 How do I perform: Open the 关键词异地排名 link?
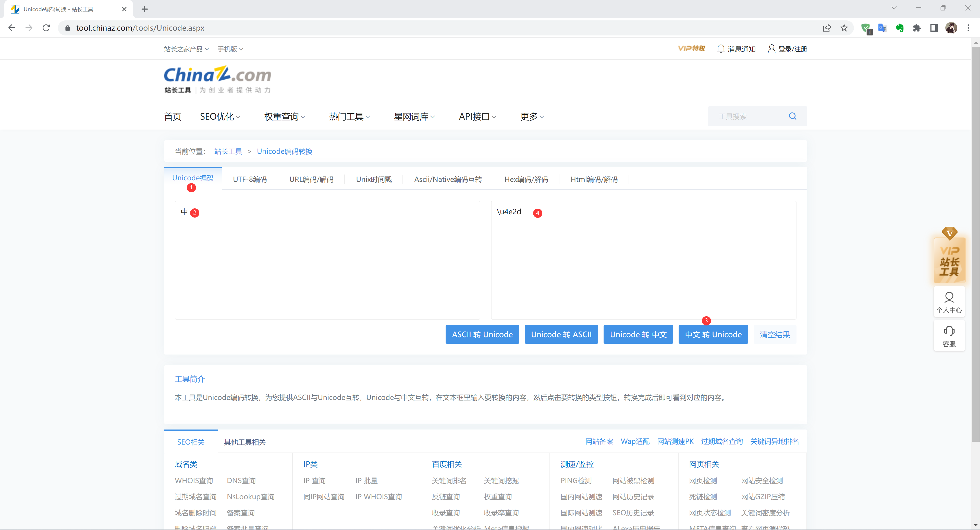(774, 441)
